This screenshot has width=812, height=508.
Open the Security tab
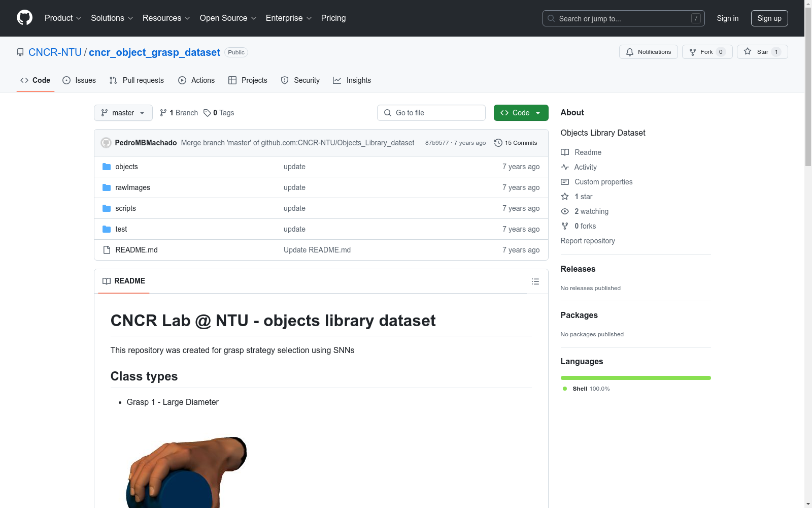click(300, 80)
